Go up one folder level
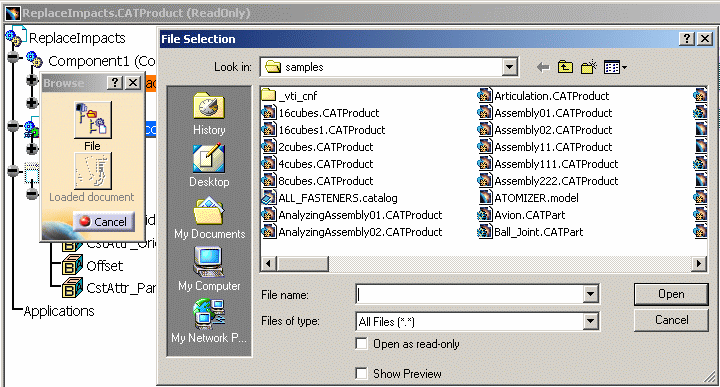720x387 pixels. [x=565, y=67]
